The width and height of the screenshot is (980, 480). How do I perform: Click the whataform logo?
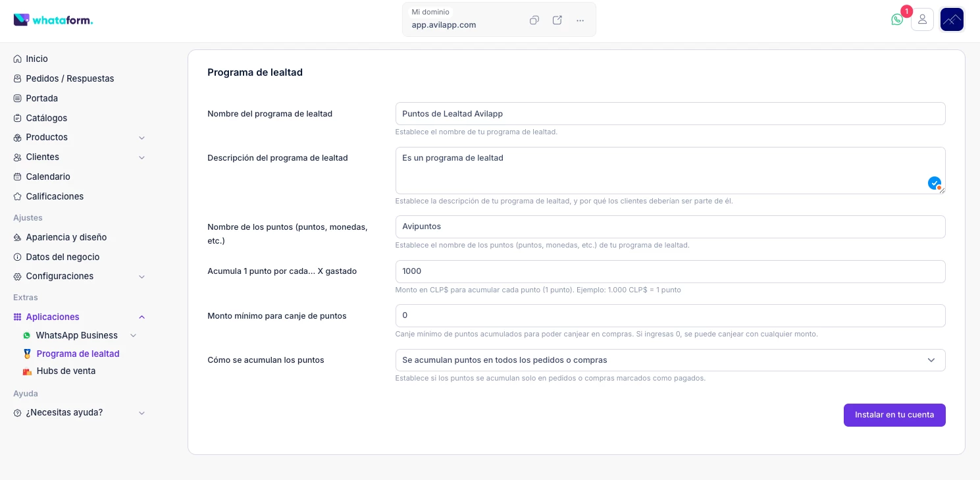pyautogui.click(x=53, y=20)
